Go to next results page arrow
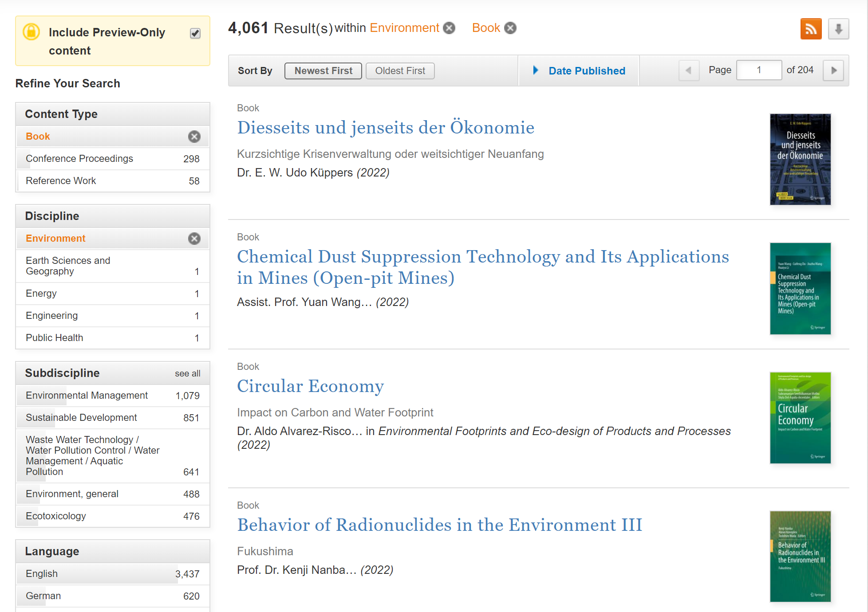The height and width of the screenshot is (612, 868). [x=833, y=71]
